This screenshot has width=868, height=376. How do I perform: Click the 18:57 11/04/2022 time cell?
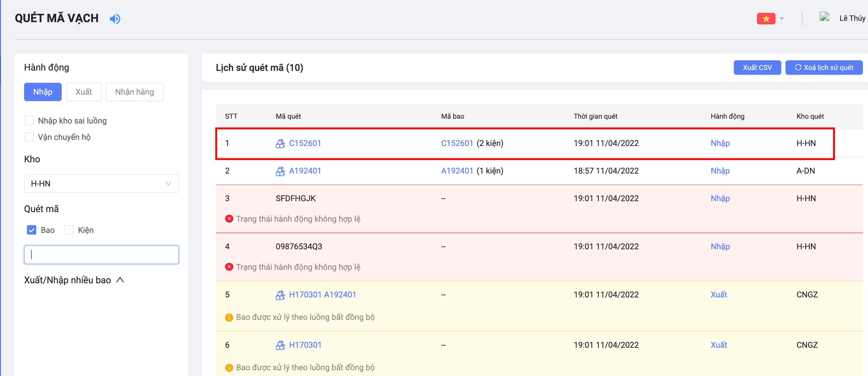click(x=606, y=171)
